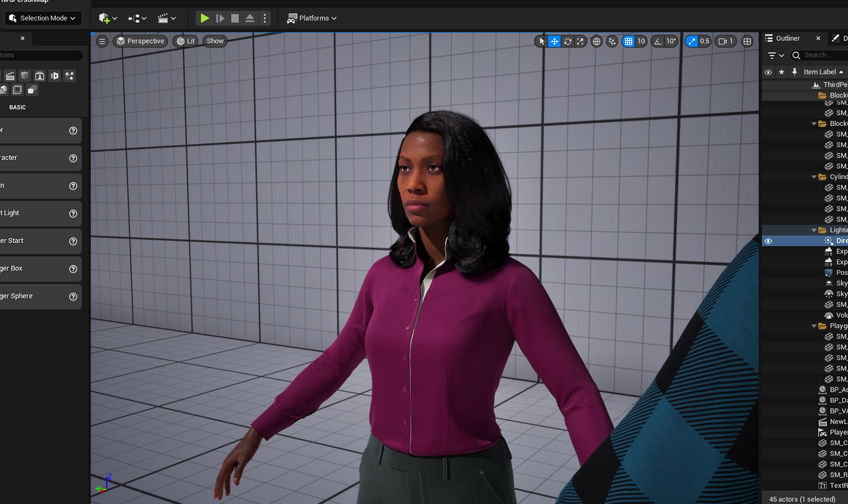The height and width of the screenshot is (504, 848).
Task: Activate the Translate move gizmo tool
Action: [x=554, y=41]
